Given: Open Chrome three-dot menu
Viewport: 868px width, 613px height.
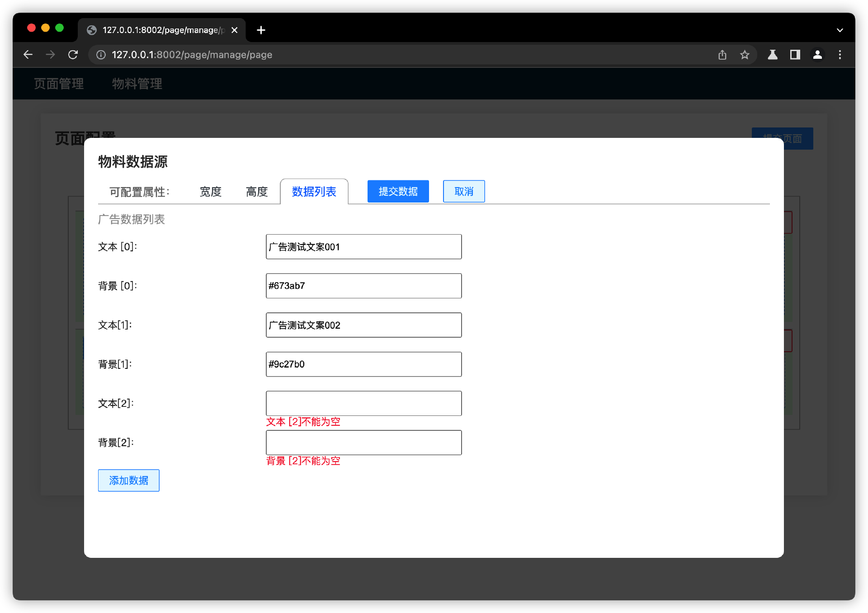Looking at the screenshot, I should pyautogui.click(x=840, y=55).
